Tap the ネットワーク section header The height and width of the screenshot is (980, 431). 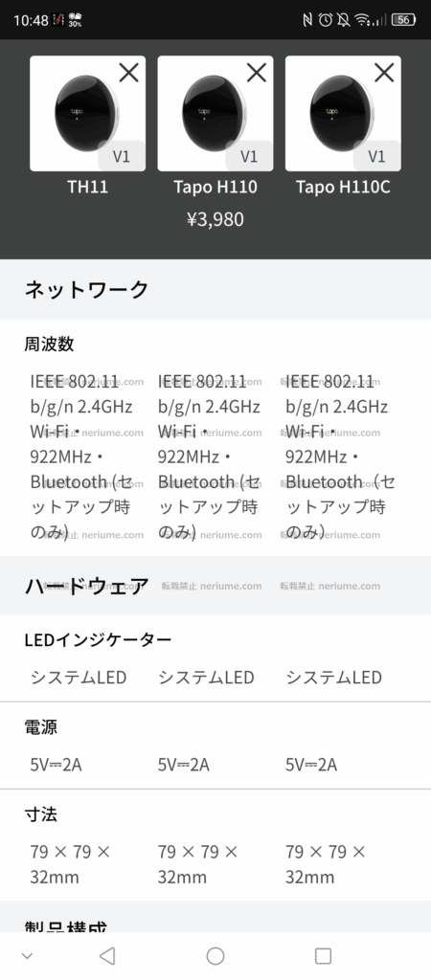215,289
